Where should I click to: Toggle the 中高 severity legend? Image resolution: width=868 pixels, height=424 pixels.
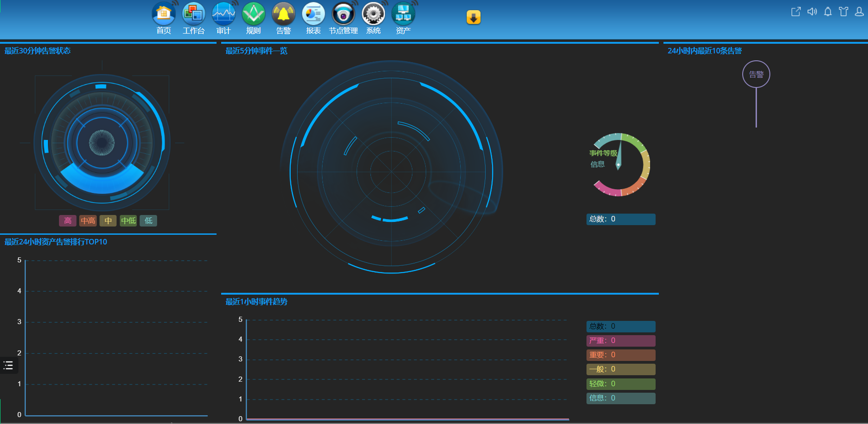point(88,221)
